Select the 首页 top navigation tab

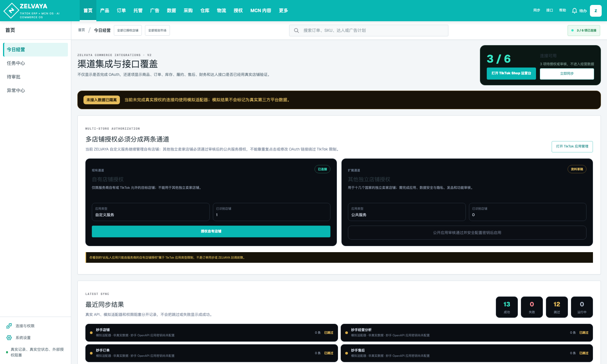(88, 11)
